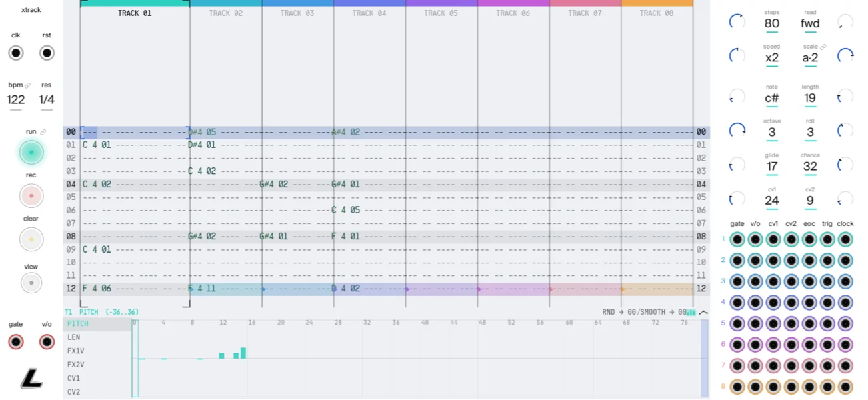Click the speed value x2

point(772,58)
